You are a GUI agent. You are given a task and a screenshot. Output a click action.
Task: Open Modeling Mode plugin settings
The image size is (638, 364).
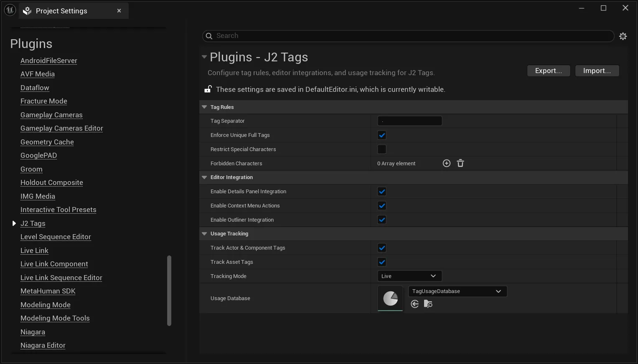[46, 305]
